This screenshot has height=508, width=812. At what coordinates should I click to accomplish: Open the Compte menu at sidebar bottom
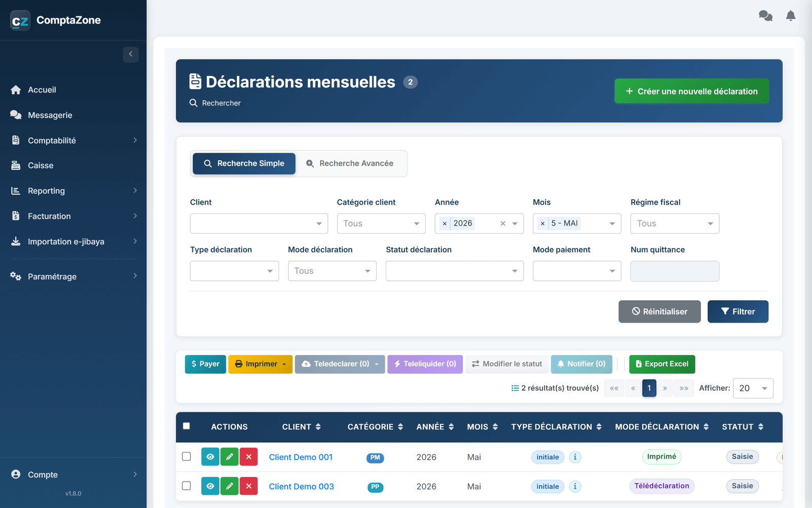74,474
